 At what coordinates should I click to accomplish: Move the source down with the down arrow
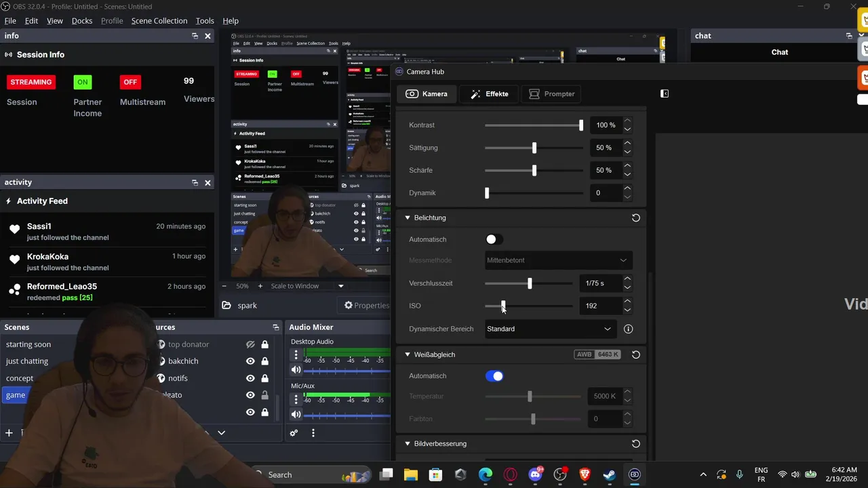221,432
